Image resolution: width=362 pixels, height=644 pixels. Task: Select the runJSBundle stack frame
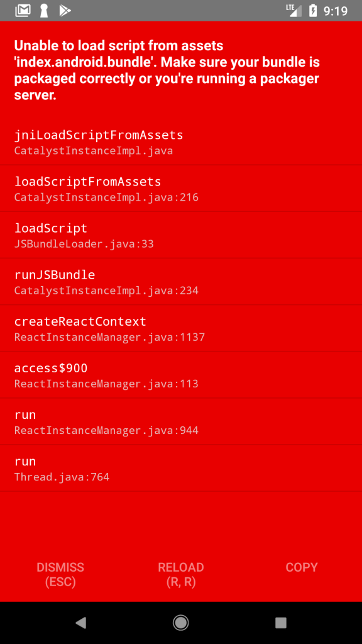[181, 282]
